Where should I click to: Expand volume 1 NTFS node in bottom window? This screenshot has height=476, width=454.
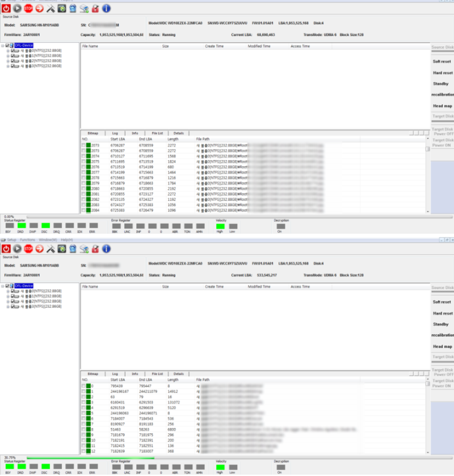coord(8,296)
